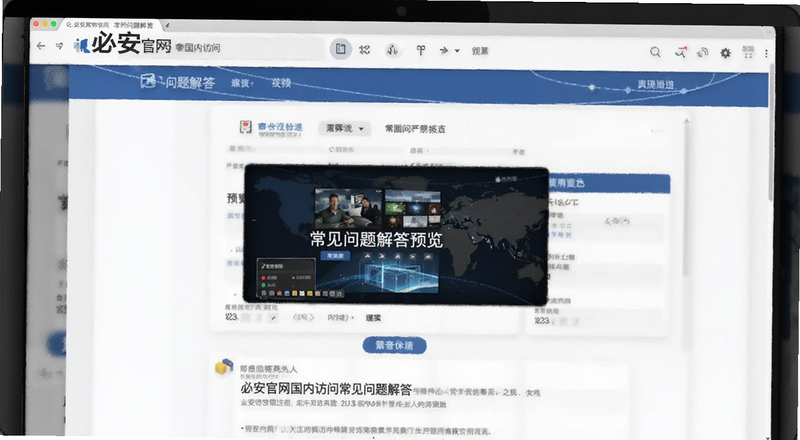The image size is (800, 440).
Task: Open the vertical three-dot browser menu
Action: pyautogui.click(x=766, y=53)
